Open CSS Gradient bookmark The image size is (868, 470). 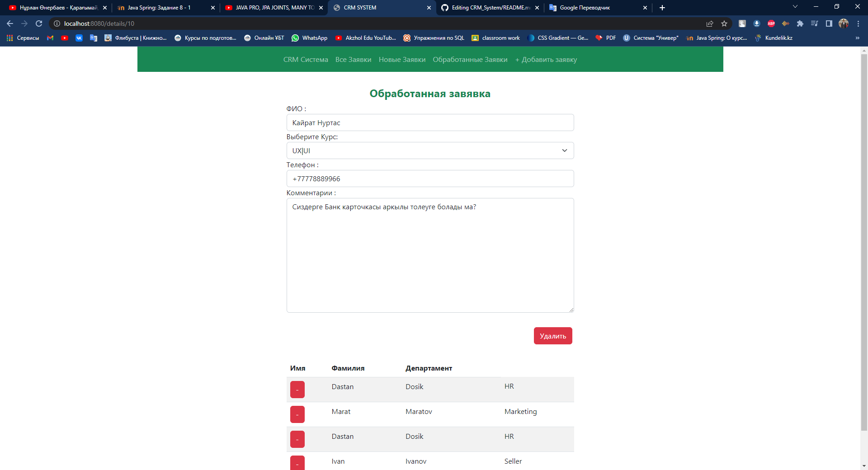click(x=558, y=38)
